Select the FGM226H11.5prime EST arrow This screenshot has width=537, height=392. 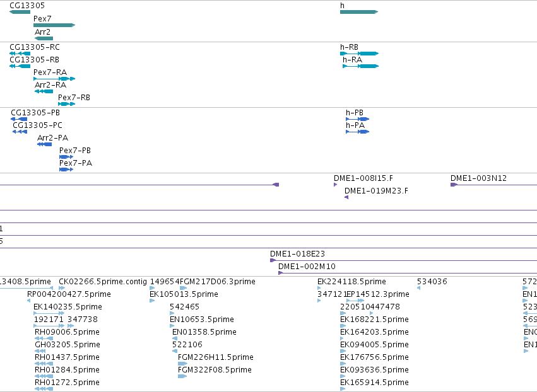pos(182,364)
